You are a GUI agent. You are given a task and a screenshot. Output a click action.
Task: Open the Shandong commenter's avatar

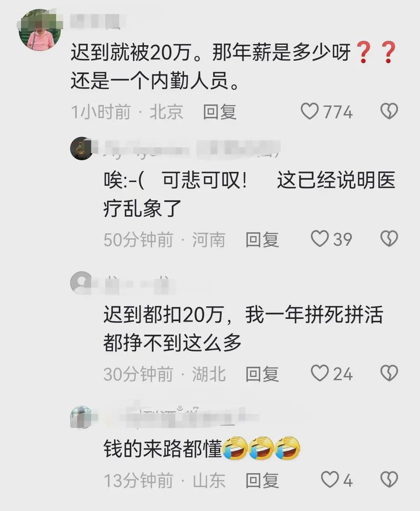[81, 417]
